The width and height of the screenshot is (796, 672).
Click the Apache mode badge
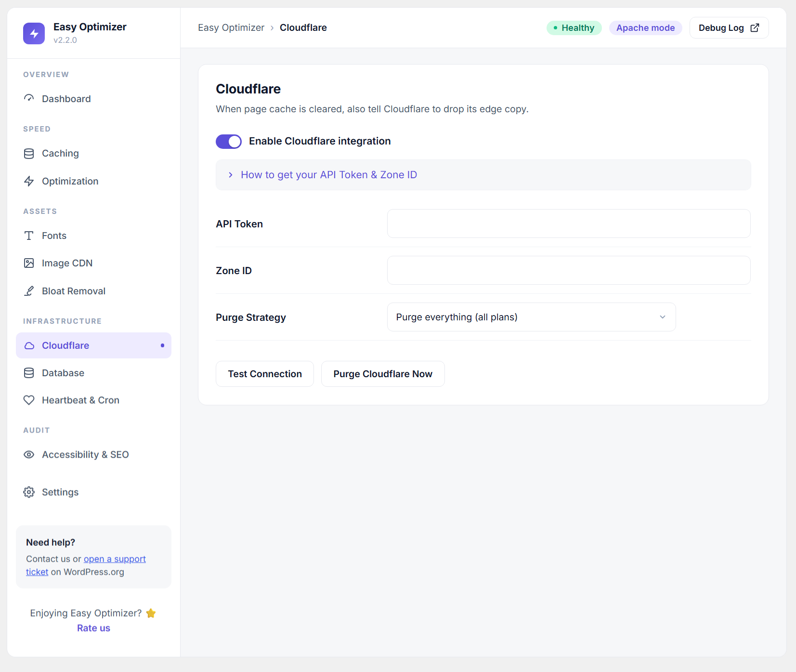[x=645, y=28]
